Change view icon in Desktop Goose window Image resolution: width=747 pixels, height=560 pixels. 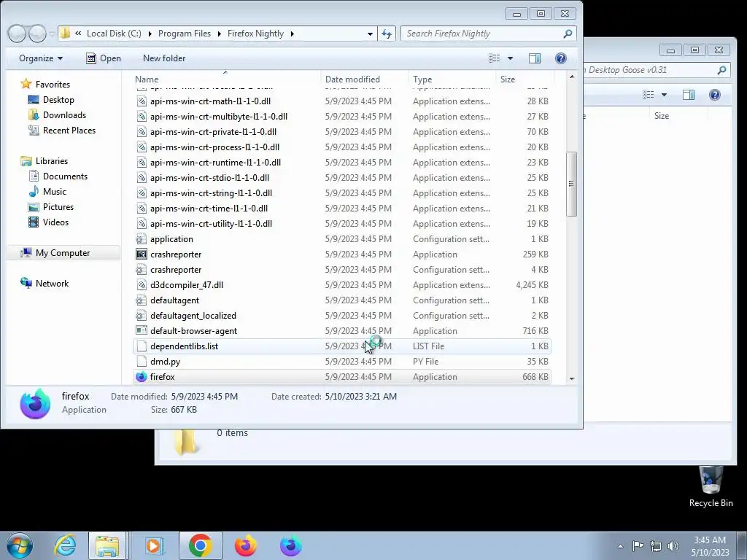click(649, 95)
